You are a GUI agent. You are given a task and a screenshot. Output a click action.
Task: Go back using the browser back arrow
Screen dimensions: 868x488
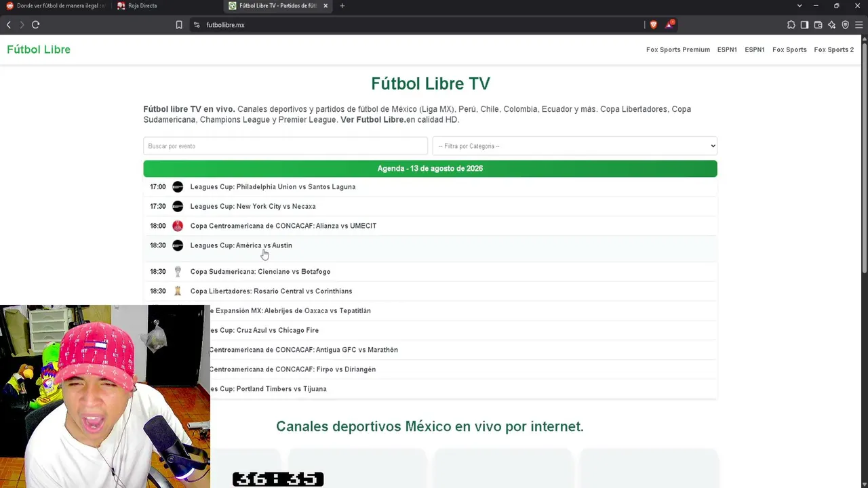(9, 25)
